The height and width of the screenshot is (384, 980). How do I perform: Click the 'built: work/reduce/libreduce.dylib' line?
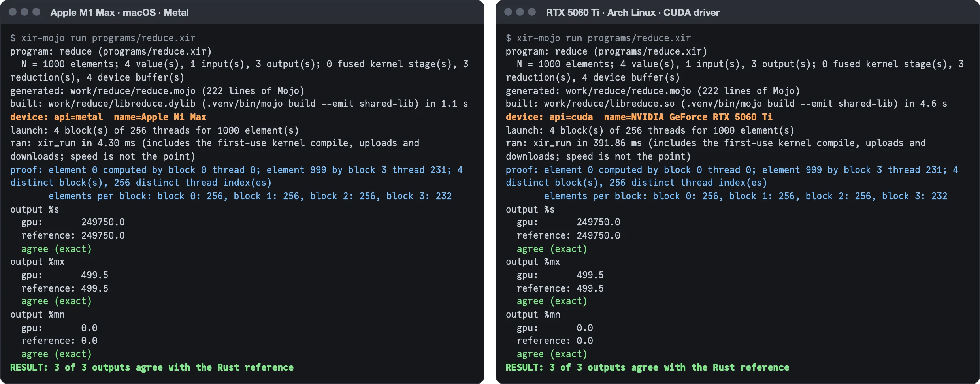[x=239, y=104]
